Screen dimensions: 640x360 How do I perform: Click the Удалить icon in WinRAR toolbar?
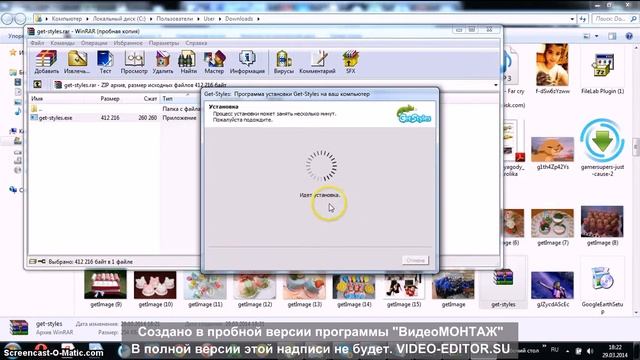[162, 62]
